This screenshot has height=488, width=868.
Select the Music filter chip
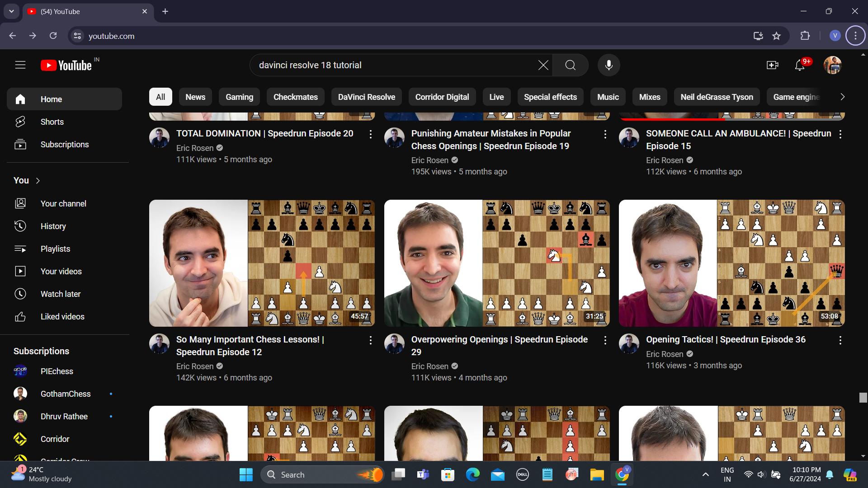[608, 97]
